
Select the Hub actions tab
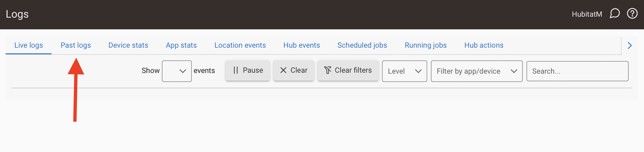[x=484, y=45]
